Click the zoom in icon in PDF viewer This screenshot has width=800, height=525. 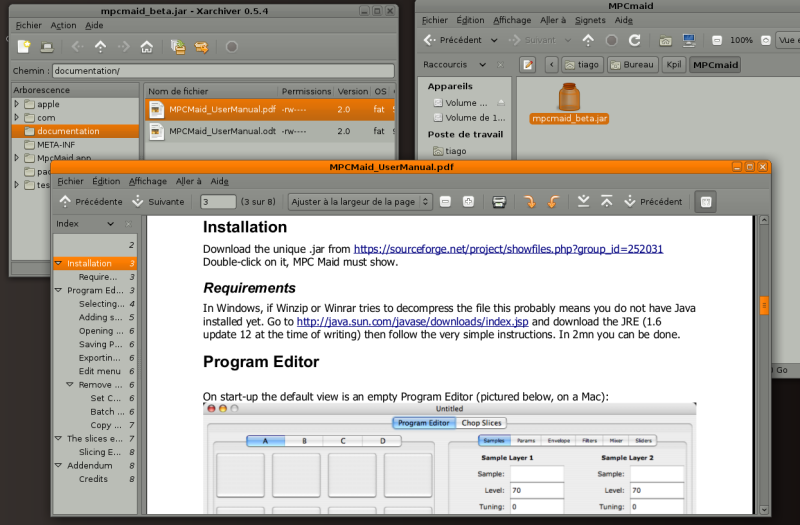[468, 202]
